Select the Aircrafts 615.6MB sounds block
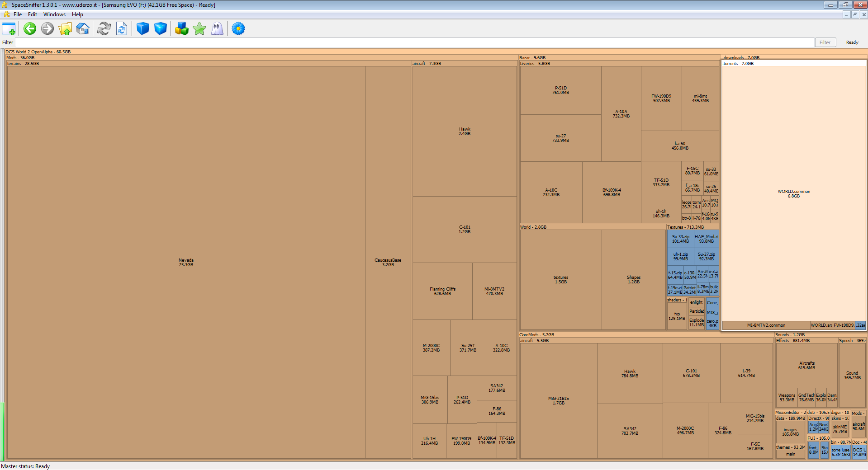The image size is (868, 470). tap(806, 366)
